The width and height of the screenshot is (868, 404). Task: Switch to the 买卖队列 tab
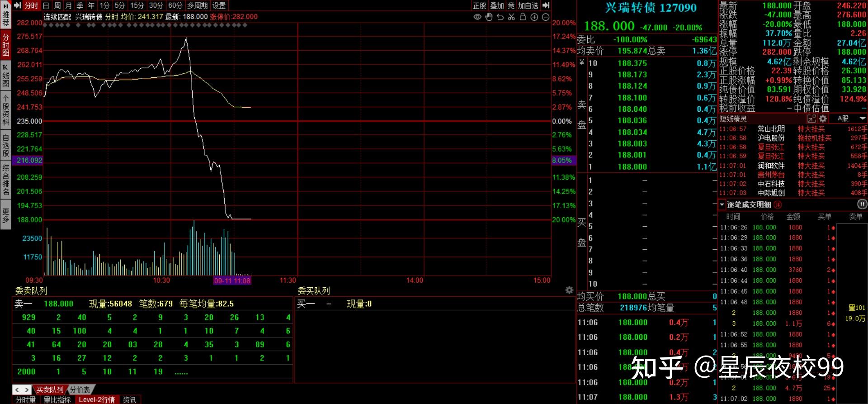pos(50,390)
